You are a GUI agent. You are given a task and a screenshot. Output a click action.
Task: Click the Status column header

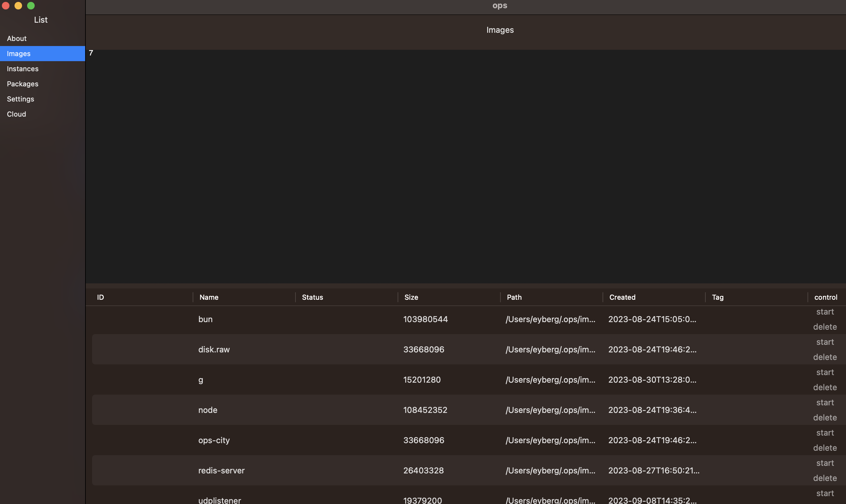[312, 297]
